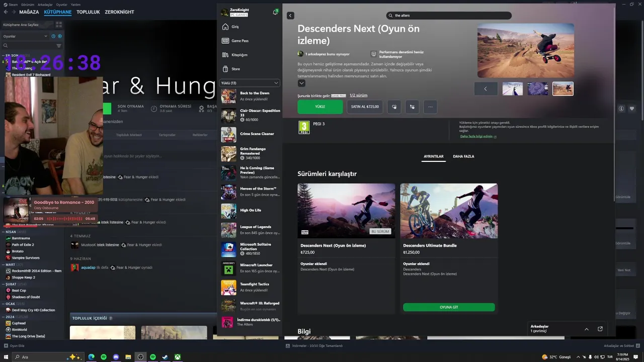
Task: Select He is Coming (Game Preview) entry
Action: (x=250, y=172)
